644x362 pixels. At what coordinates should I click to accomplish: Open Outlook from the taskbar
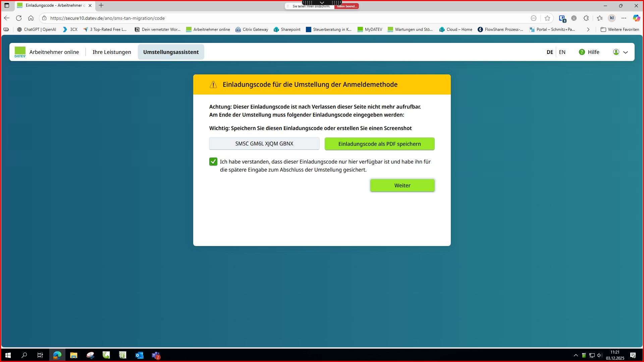click(x=139, y=355)
